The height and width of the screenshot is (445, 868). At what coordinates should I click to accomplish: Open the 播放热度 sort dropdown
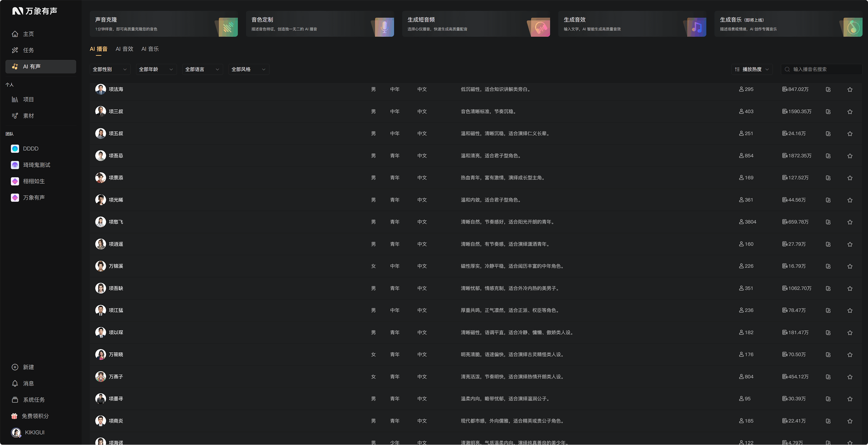pos(752,69)
